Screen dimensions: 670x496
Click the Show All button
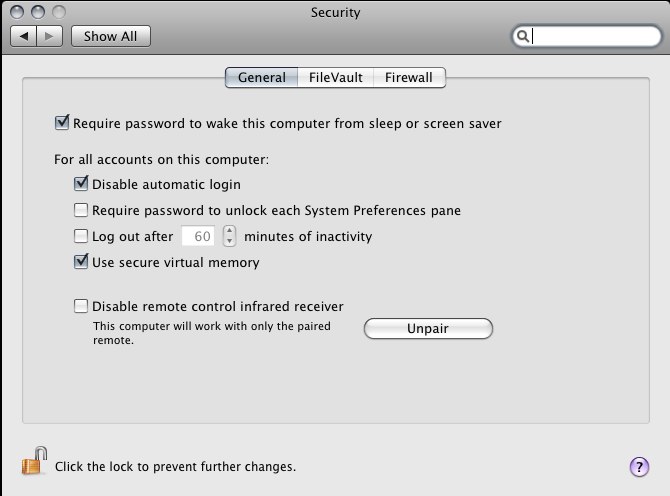pyautogui.click(x=111, y=36)
